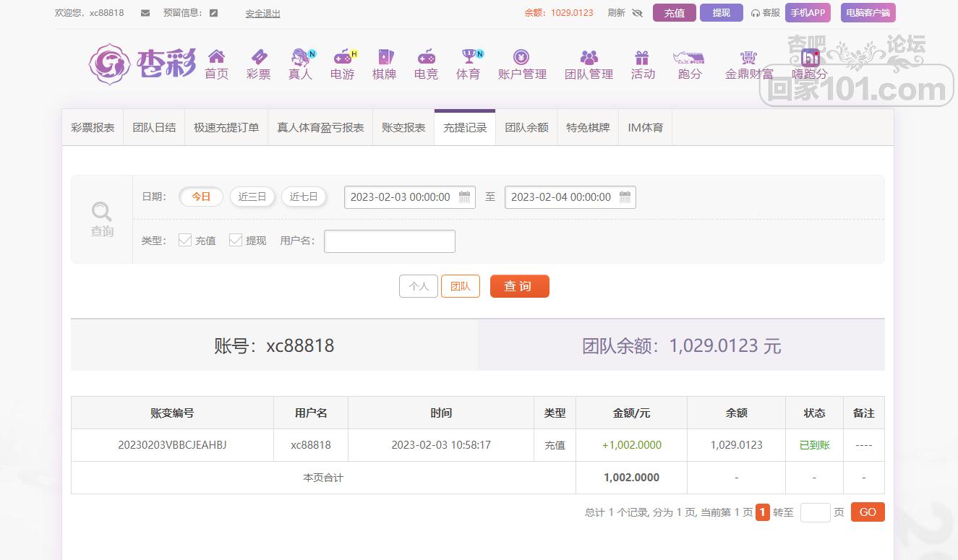Open start datetime picker field

click(410, 197)
